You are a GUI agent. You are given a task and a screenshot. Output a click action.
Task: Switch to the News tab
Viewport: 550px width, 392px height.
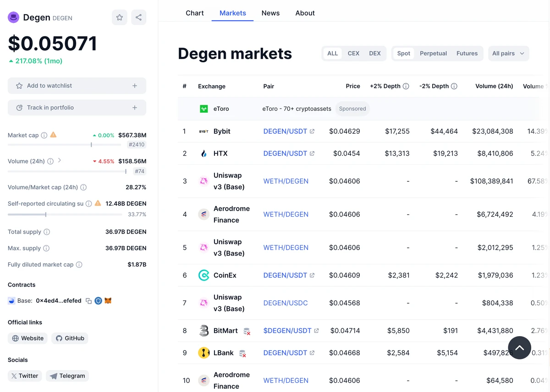point(270,13)
